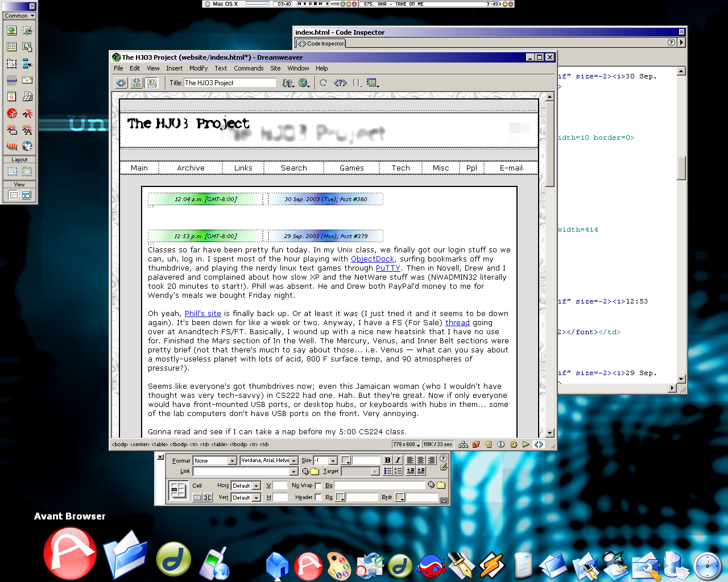Select the Draw Layout Table tool

point(27,171)
